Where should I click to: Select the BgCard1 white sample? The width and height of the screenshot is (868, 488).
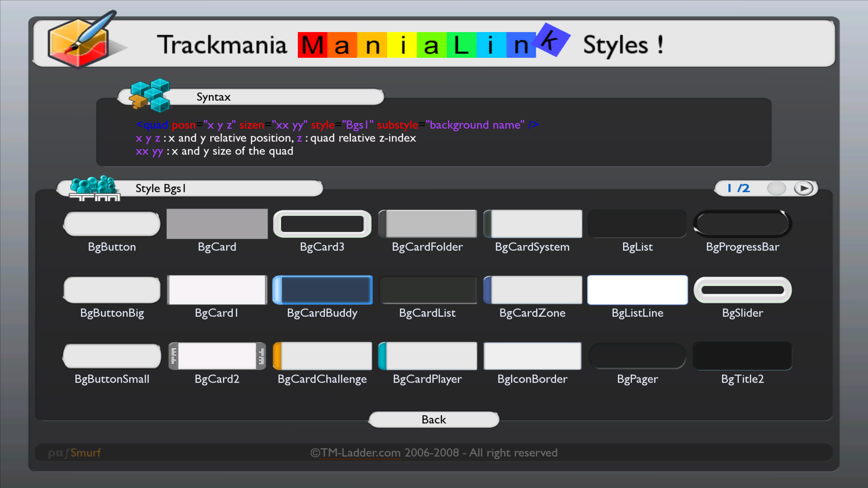tap(217, 290)
